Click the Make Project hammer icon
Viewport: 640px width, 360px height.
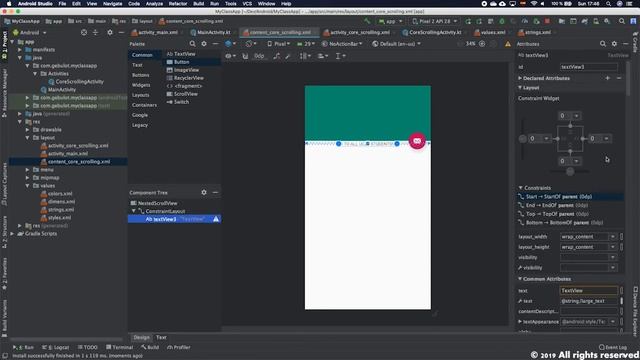point(367,21)
